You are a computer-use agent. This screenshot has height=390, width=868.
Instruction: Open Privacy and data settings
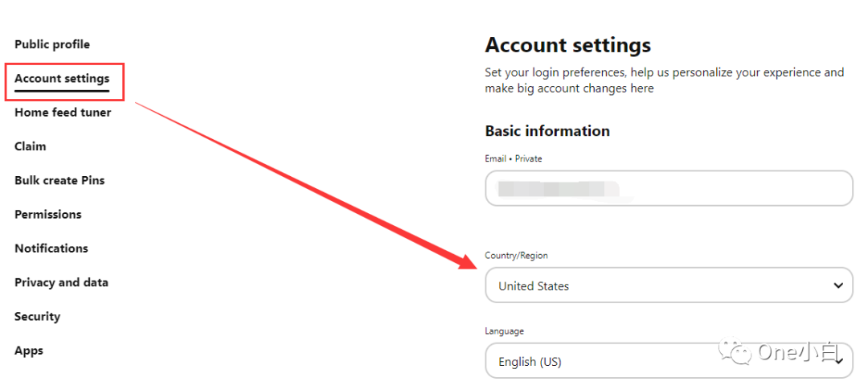point(61,282)
